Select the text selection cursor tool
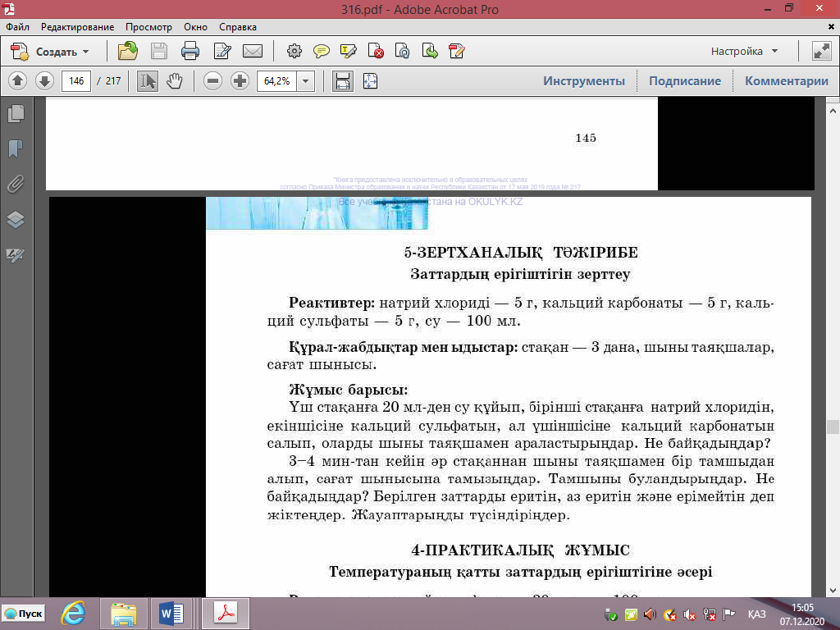 point(148,81)
